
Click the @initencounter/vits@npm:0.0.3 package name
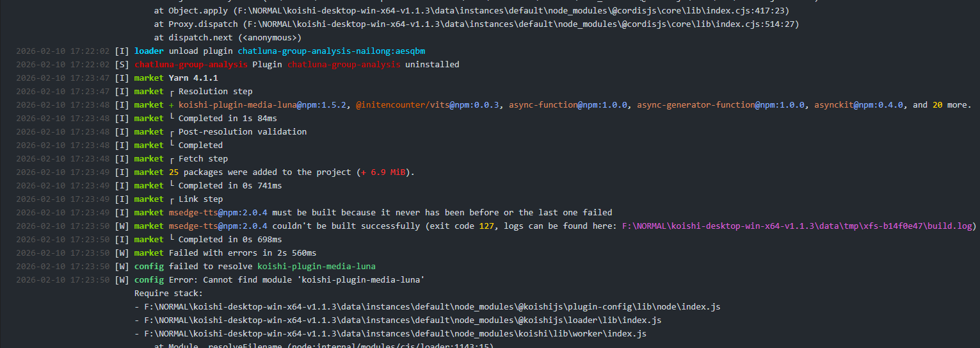coord(428,105)
